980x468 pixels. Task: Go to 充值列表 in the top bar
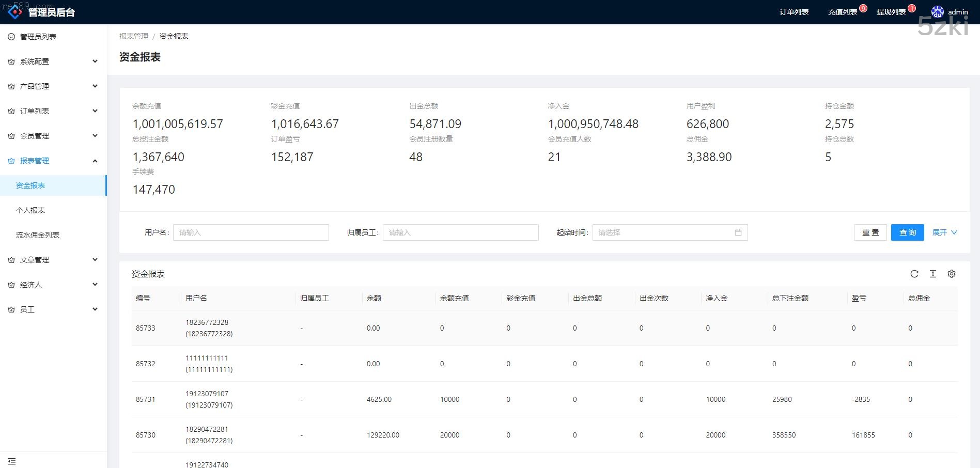(842, 12)
